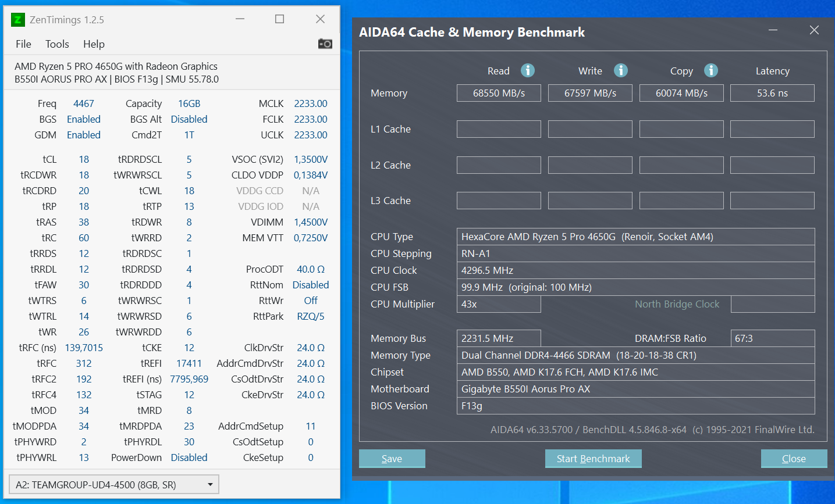
Task: Click the BGS Alt value Disabled
Action: click(x=189, y=119)
